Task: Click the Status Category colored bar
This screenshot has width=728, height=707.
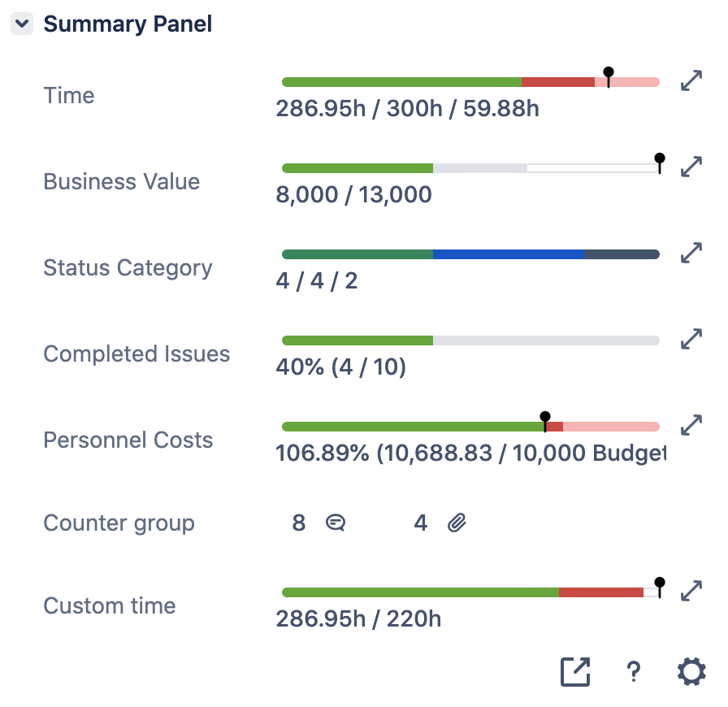Action: pyautogui.click(x=471, y=254)
